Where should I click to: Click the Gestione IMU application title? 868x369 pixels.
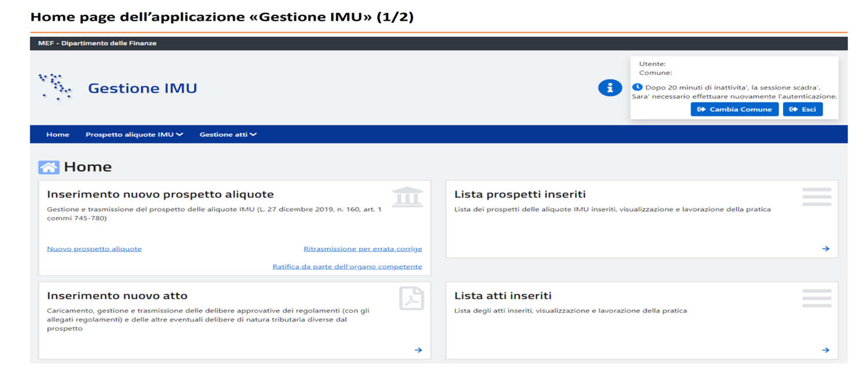pos(142,88)
